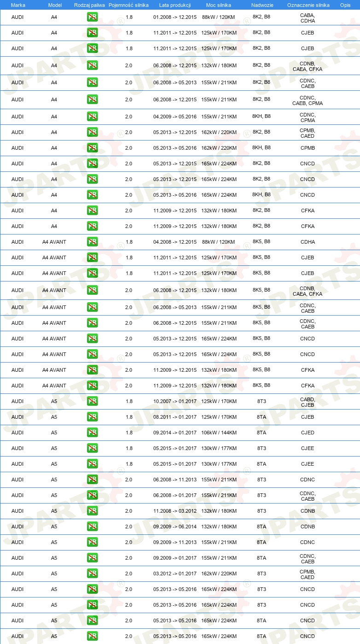This screenshot has height=644, width=360.
Task: Select the '04.2008 -> 12.2015' production years cell
Action: pos(175,242)
